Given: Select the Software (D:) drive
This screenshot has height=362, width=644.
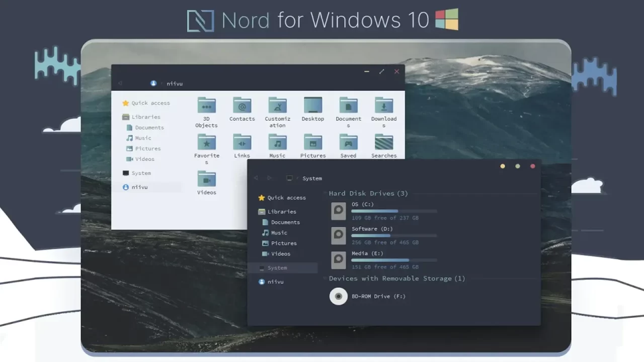Looking at the screenshot, I should (x=383, y=235).
